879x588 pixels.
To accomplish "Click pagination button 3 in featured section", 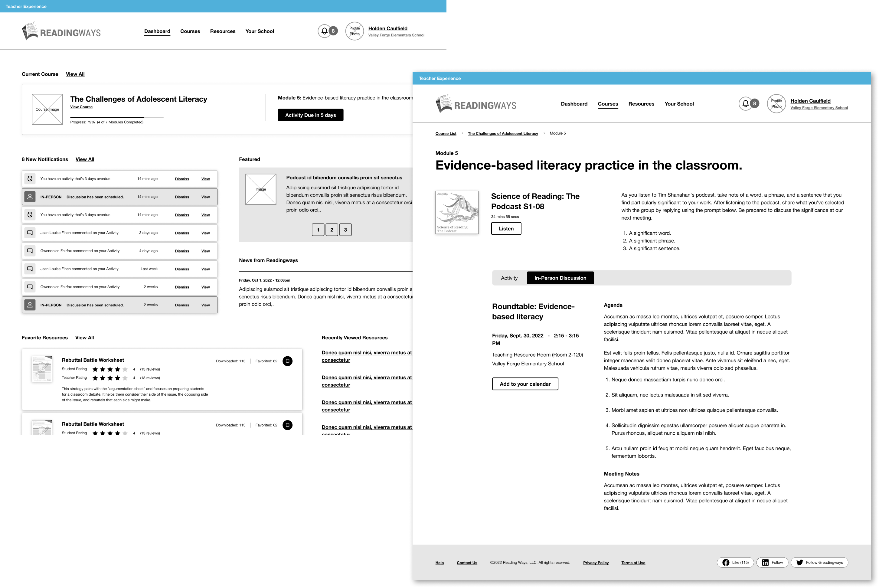I will (x=345, y=230).
